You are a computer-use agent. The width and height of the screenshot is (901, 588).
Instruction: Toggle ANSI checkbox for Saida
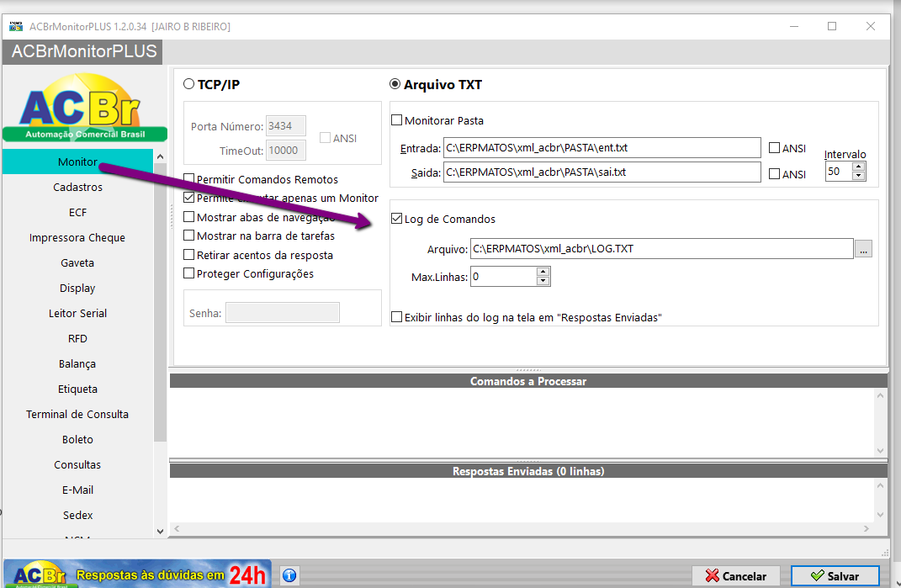[774, 173]
